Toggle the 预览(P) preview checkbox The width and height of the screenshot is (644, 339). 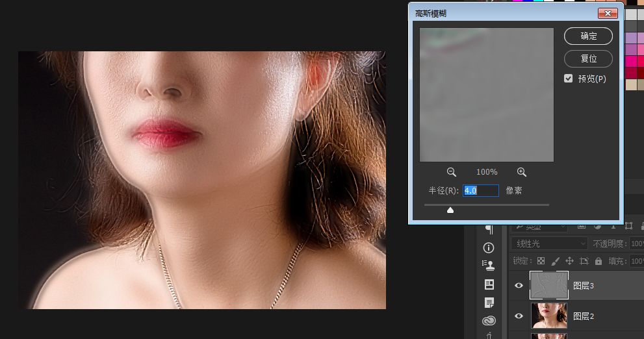568,79
